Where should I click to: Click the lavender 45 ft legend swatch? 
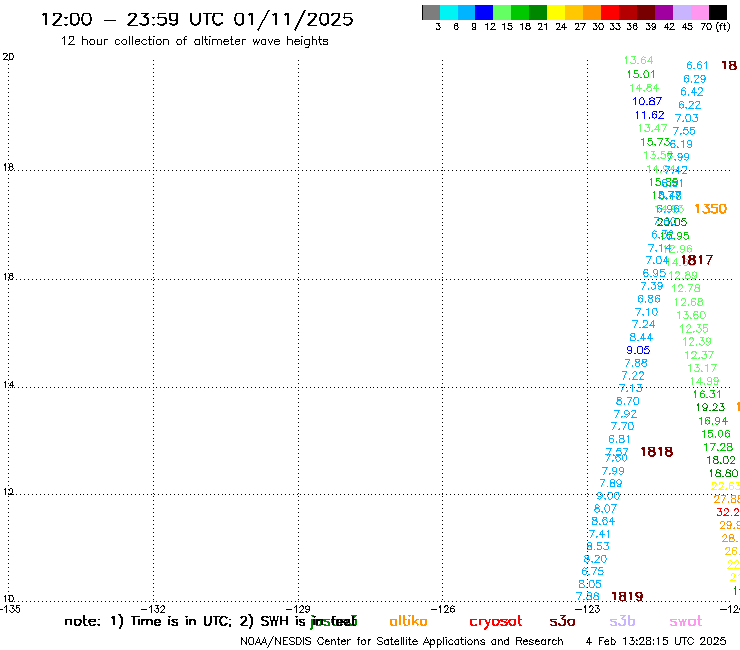682,12
